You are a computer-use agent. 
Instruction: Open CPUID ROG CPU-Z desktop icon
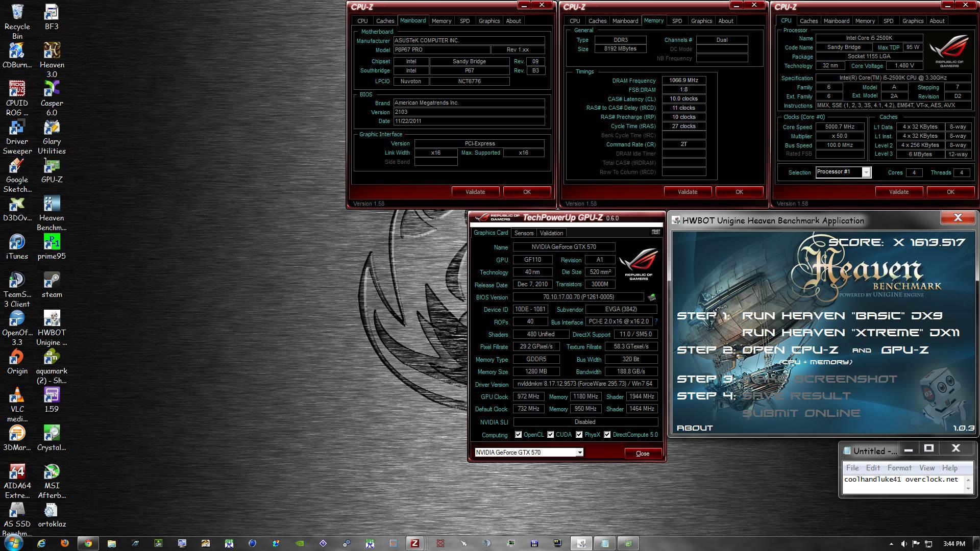(x=17, y=98)
